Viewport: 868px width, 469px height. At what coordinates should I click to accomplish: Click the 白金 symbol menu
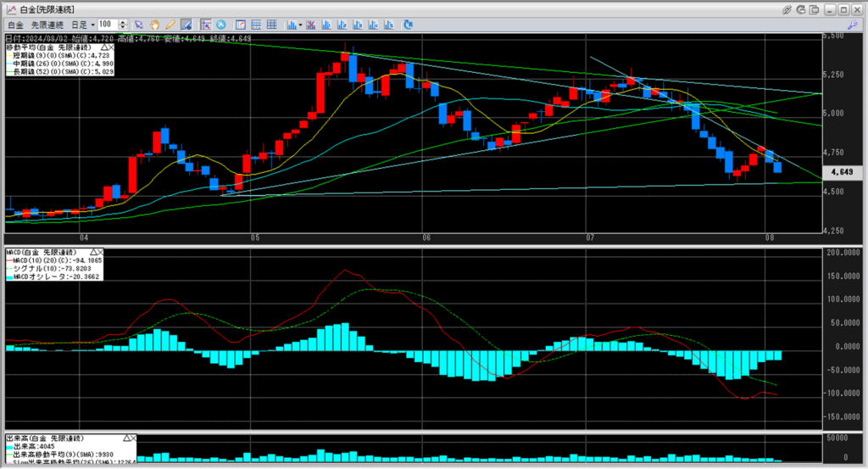click(17, 25)
